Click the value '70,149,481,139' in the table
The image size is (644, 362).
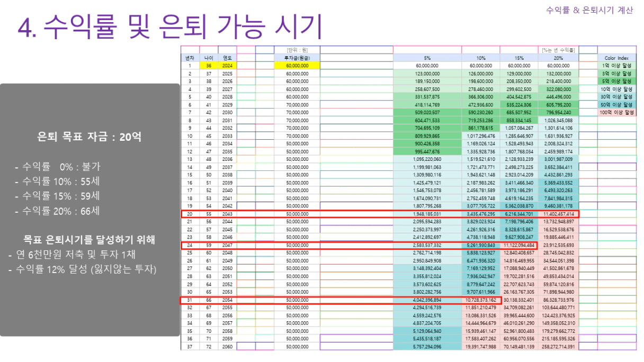click(519, 347)
